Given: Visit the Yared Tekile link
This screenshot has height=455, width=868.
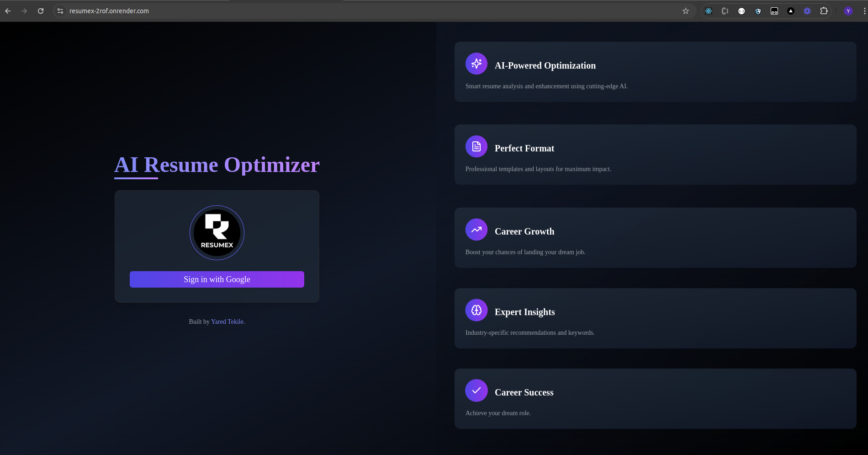Looking at the screenshot, I should pyautogui.click(x=227, y=321).
